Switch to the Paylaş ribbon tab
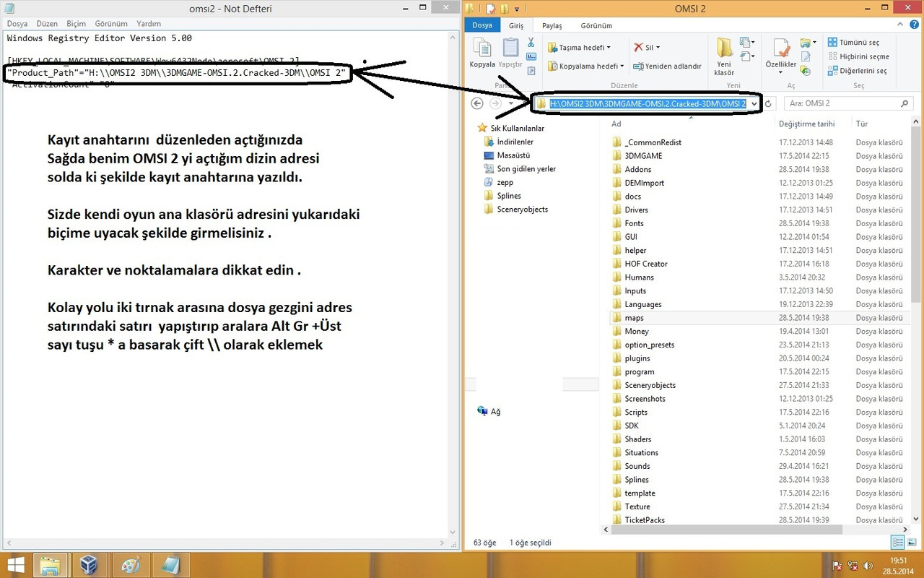The image size is (924, 578). [x=552, y=25]
